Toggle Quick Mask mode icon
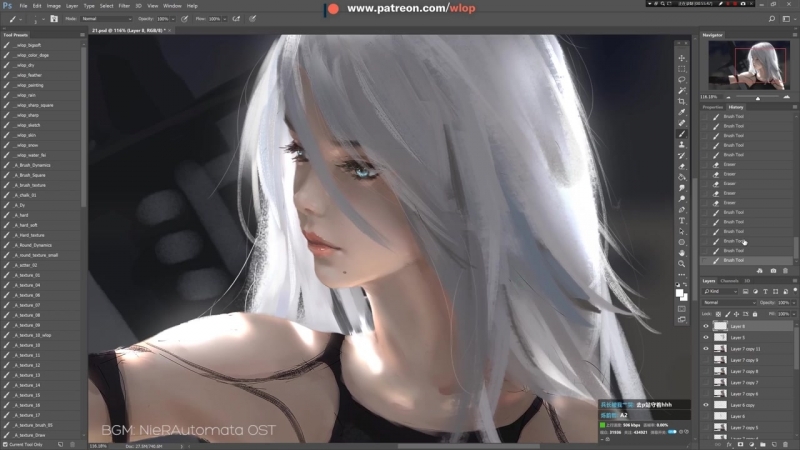The height and width of the screenshot is (450, 800). [682, 309]
